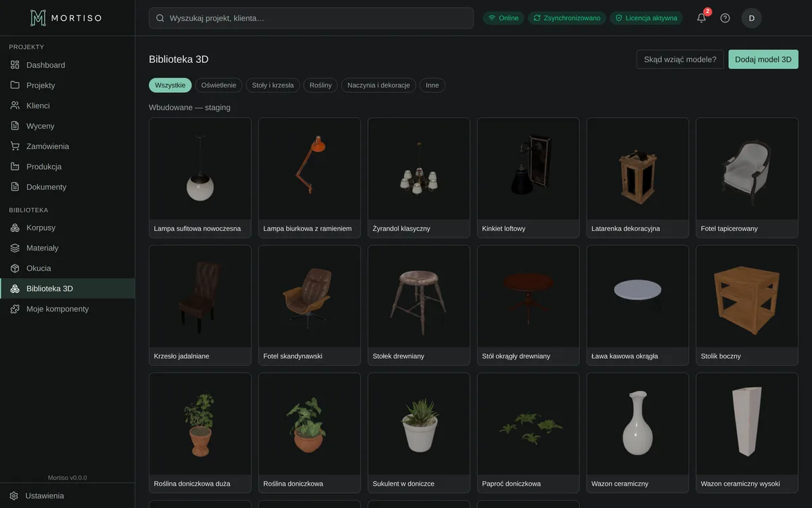Select the Lampa biurkowa z ramieniem model

pyautogui.click(x=310, y=178)
